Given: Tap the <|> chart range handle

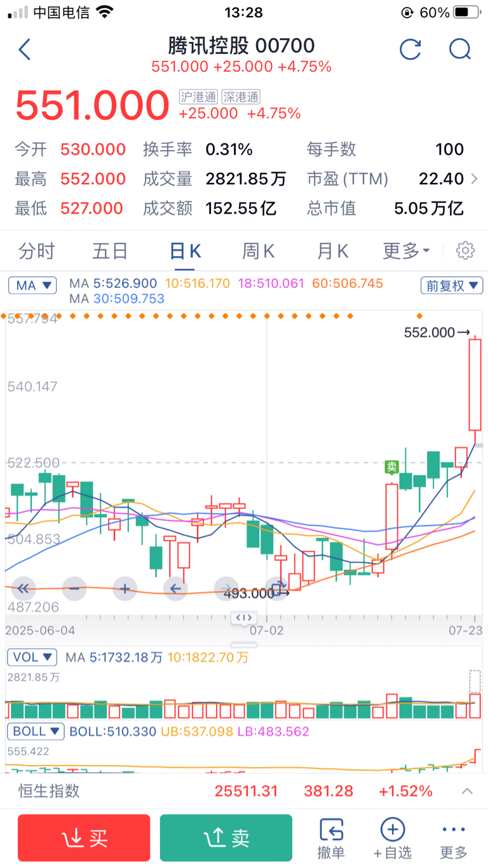Looking at the screenshot, I should 244,617.
